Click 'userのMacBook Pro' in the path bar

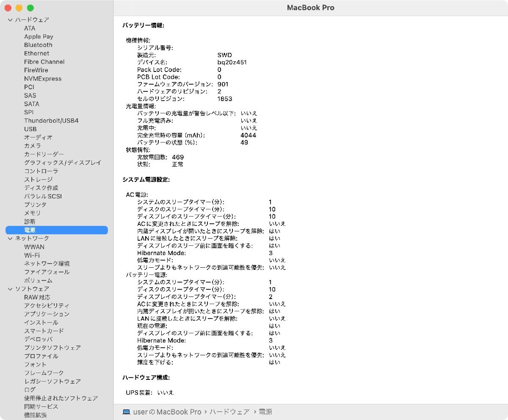coord(167,412)
